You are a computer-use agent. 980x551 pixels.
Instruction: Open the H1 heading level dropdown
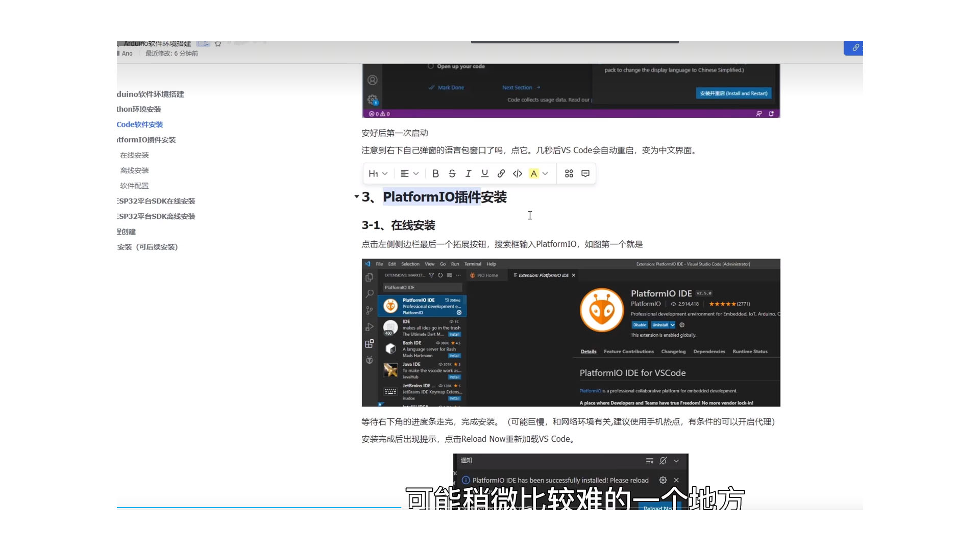(378, 173)
